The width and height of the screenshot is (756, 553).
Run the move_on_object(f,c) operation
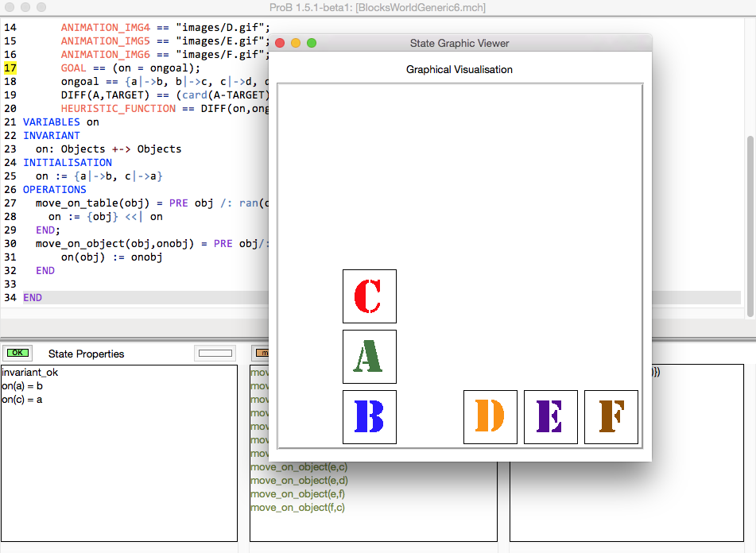[x=298, y=507]
